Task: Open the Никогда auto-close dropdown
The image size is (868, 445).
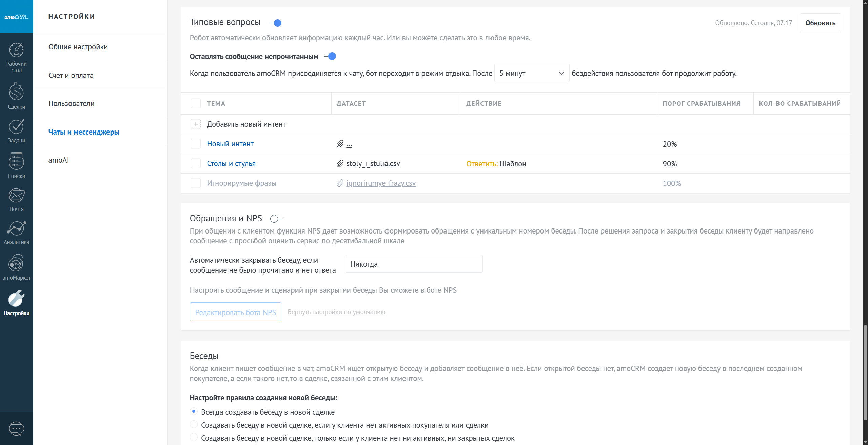Action: point(414,264)
